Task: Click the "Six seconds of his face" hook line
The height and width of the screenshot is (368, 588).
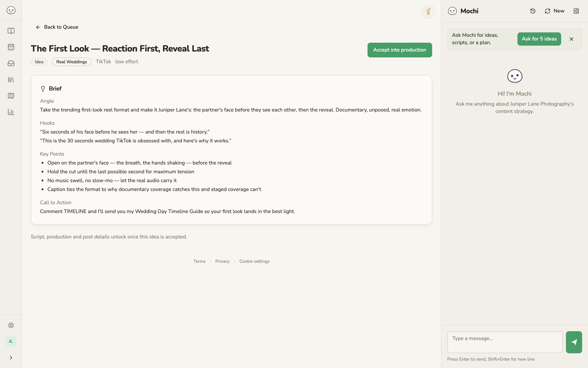Action: click(125, 132)
